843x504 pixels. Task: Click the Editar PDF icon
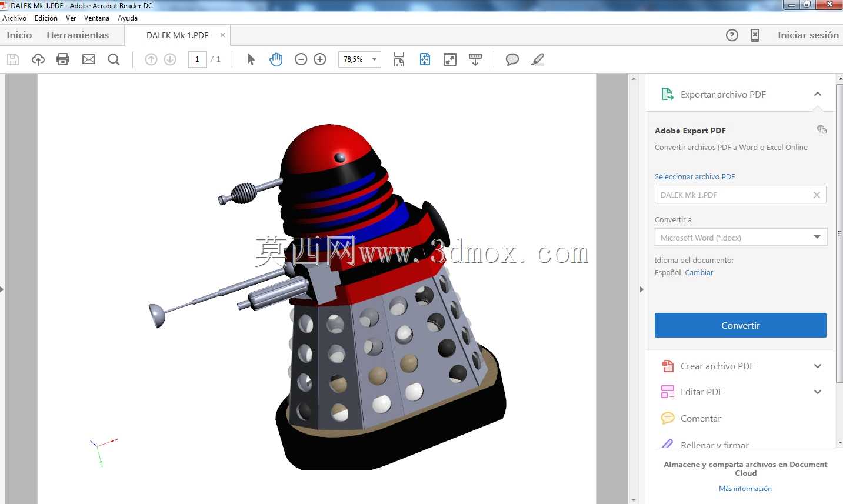pyautogui.click(x=668, y=392)
